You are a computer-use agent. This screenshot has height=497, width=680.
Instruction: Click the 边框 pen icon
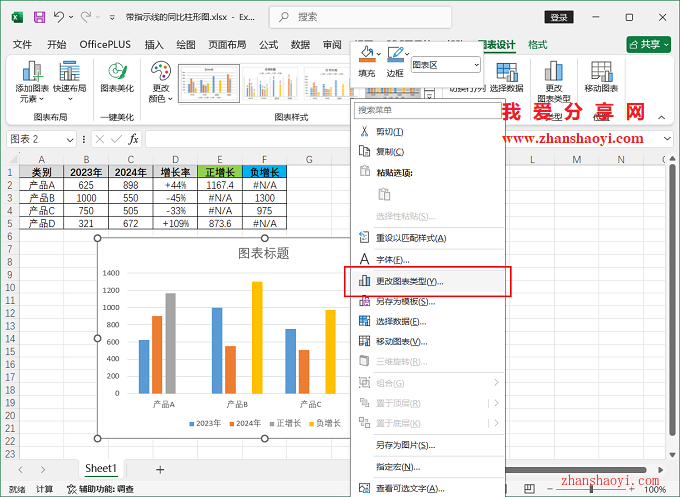[396, 59]
